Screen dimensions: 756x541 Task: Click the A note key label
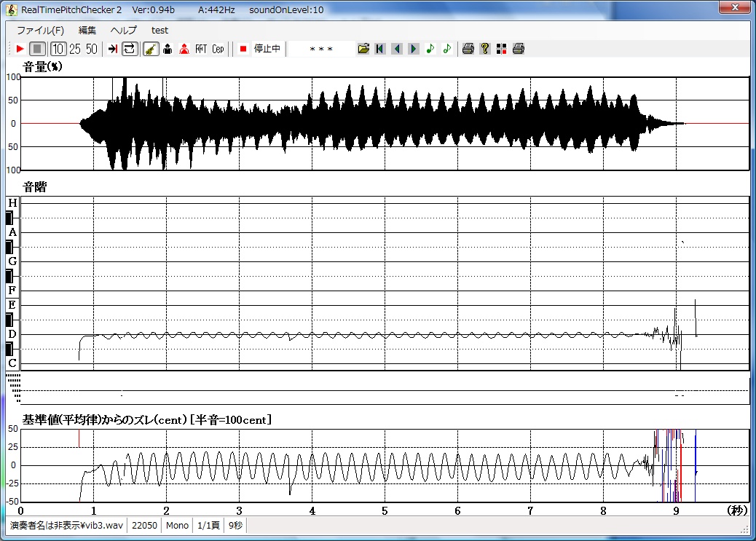tap(12, 232)
